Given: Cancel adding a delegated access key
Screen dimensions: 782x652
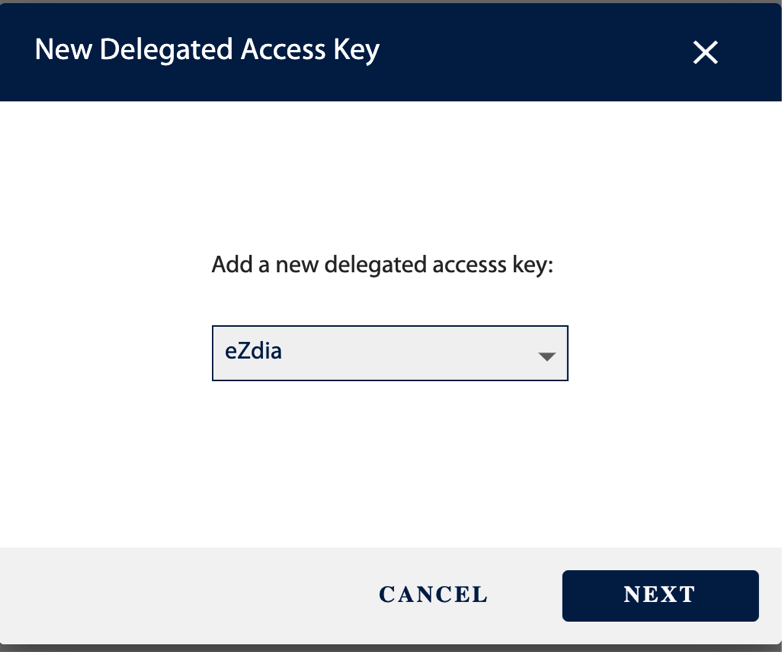Looking at the screenshot, I should point(433,595).
